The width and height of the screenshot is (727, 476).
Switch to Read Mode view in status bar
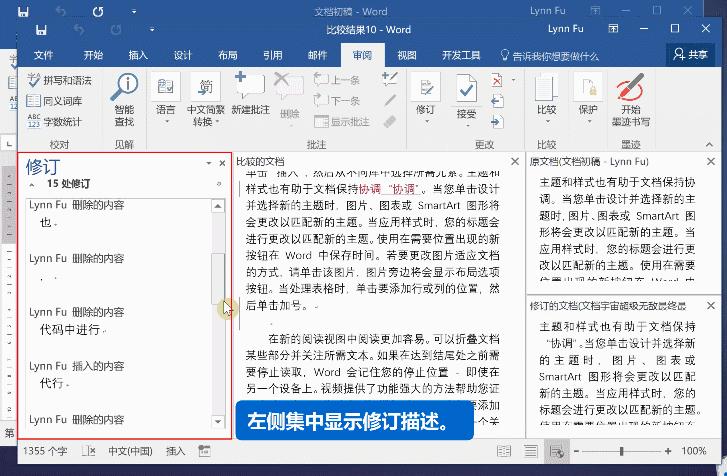(504, 451)
